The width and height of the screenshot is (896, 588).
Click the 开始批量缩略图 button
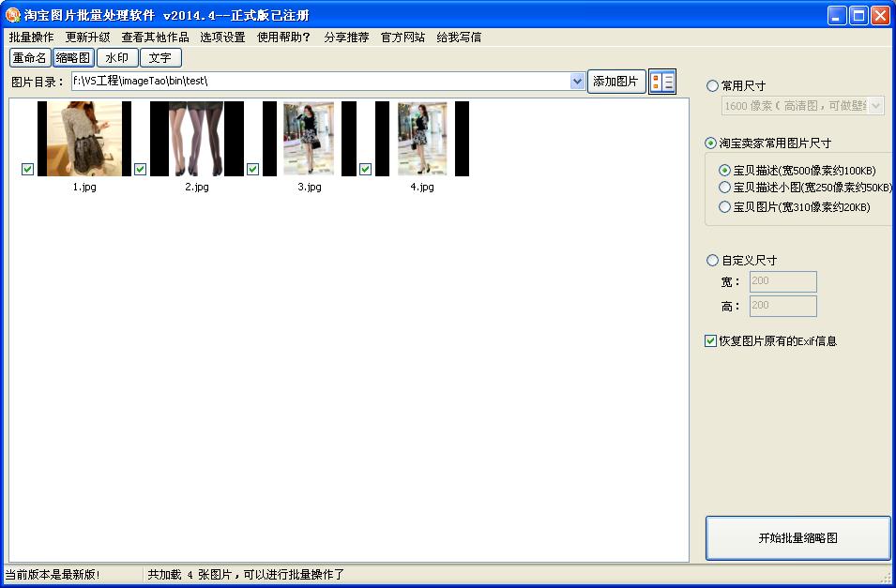[797, 537]
